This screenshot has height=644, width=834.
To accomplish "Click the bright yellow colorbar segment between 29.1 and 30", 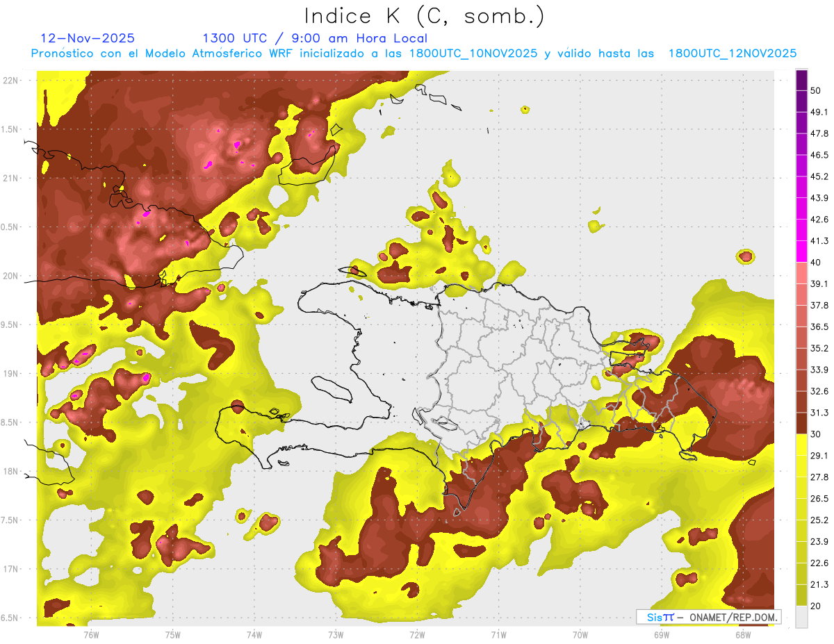I will 801,445.
